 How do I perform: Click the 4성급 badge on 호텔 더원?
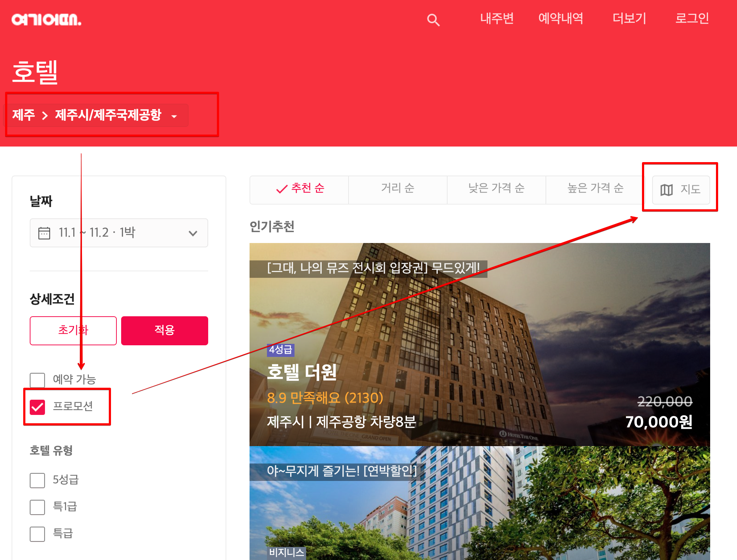coord(281,350)
